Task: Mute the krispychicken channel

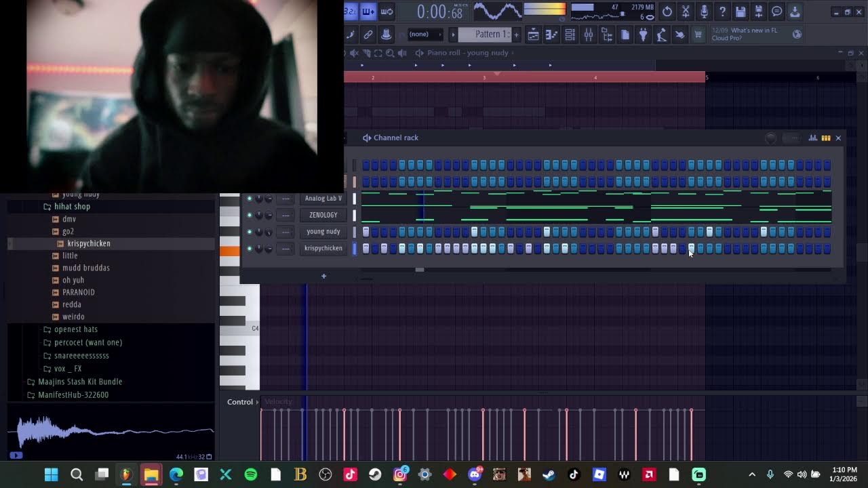Action: pyautogui.click(x=250, y=249)
